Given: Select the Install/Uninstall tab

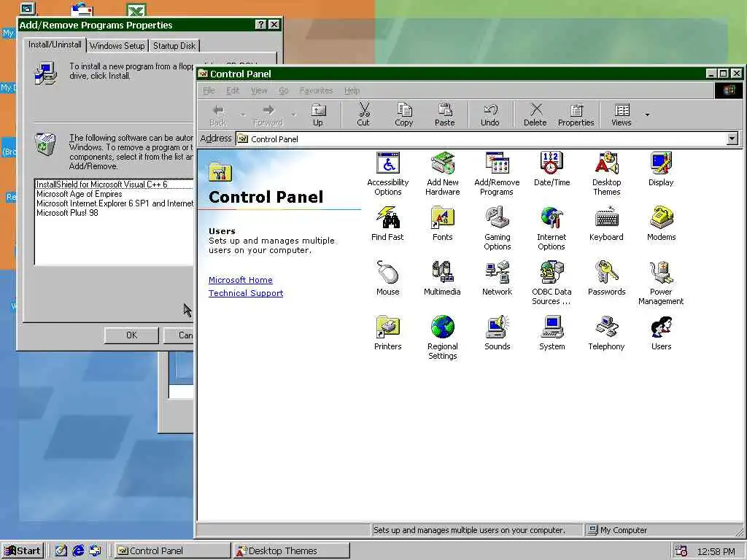Looking at the screenshot, I should pyautogui.click(x=55, y=44).
